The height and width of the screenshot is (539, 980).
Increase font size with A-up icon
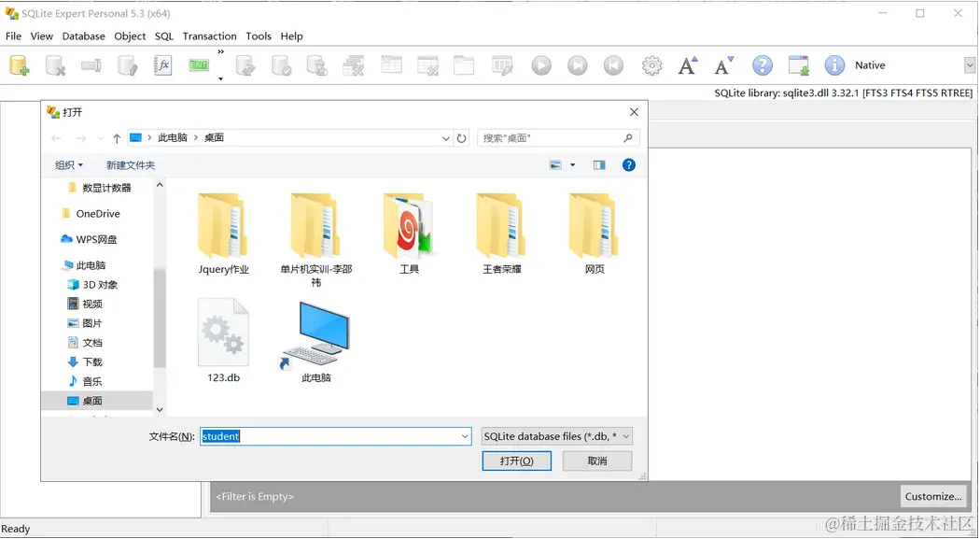(688, 65)
